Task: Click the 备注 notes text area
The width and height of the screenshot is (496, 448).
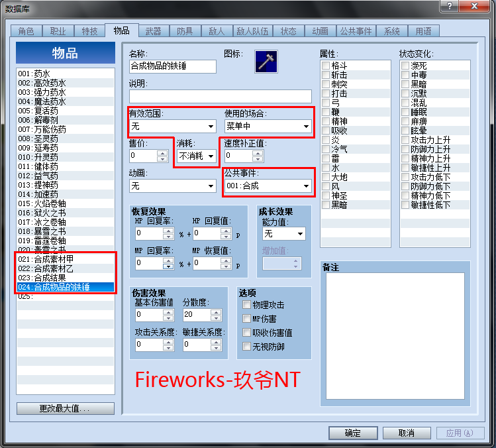Action: 395,336
